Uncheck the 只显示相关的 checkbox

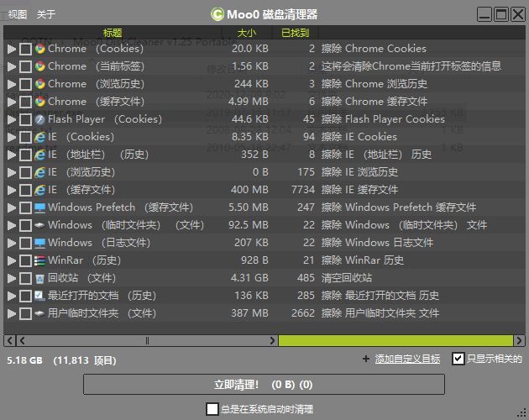coord(458,359)
